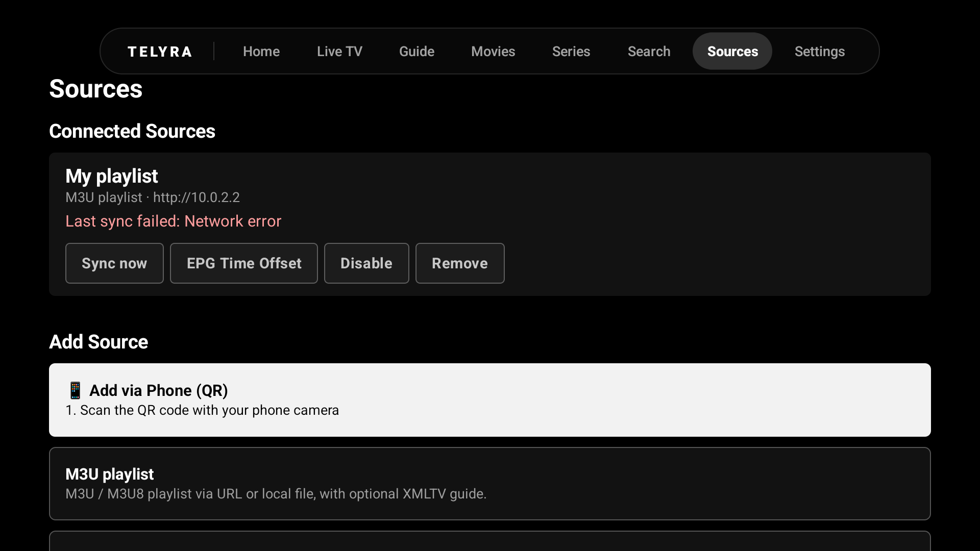Navigate to the Series tab
The height and width of the screenshot is (551, 980).
coord(571,52)
